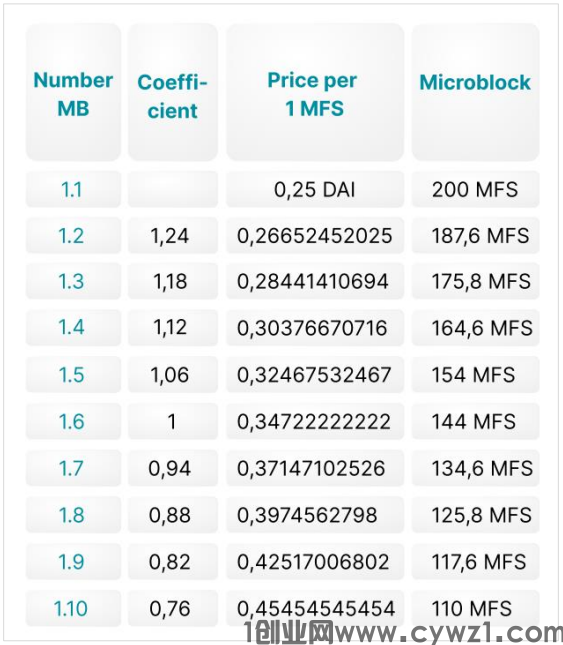Click price 0,34722222222 cell
The height and width of the screenshot is (645, 563).
[315, 422]
